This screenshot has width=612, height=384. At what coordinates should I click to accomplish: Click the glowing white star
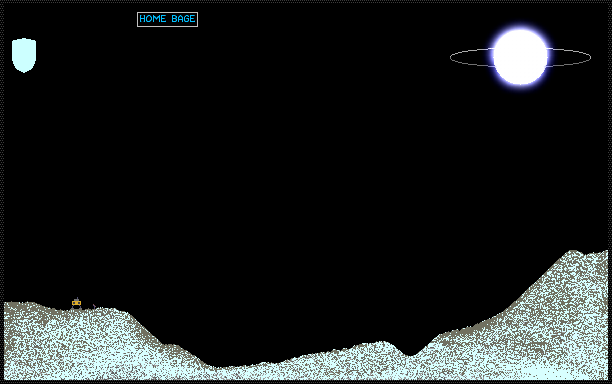520,57
